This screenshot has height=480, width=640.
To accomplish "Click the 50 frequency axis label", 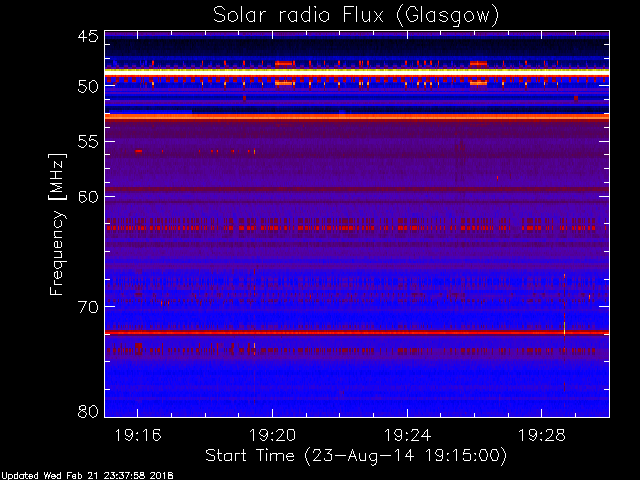I will (88, 86).
